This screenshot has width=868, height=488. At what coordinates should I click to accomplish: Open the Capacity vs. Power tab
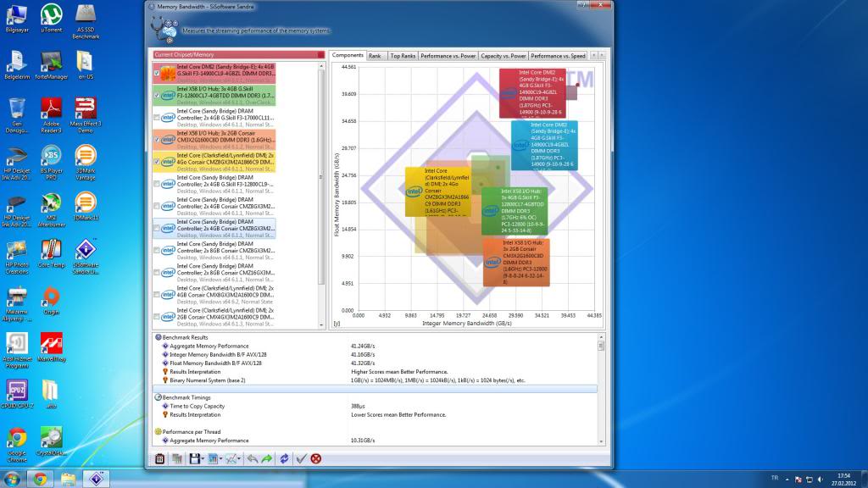tap(504, 56)
